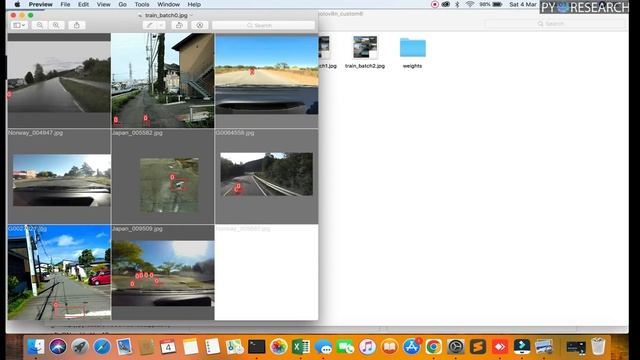
Task: Open FaceTime from the Dock
Action: [x=345, y=347]
